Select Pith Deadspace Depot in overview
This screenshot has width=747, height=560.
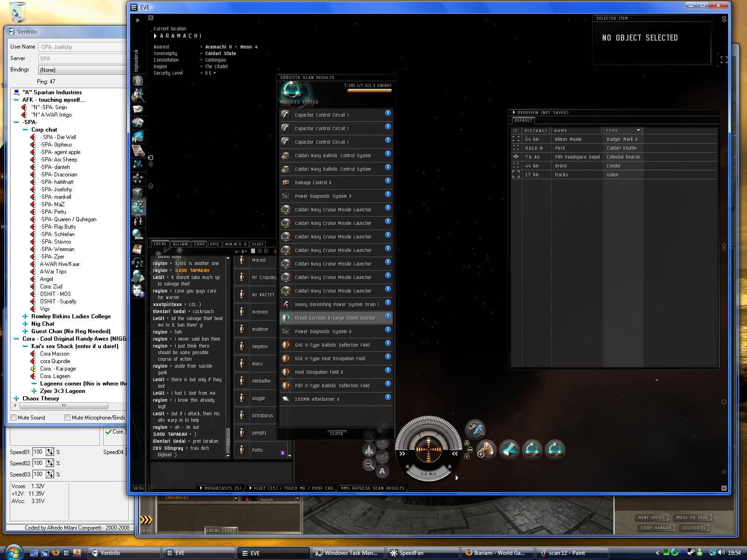tap(614, 157)
